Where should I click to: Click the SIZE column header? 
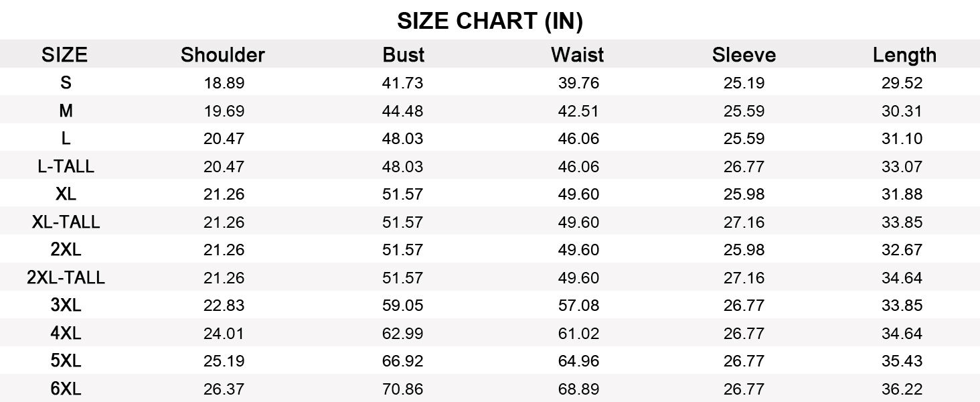click(x=64, y=55)
